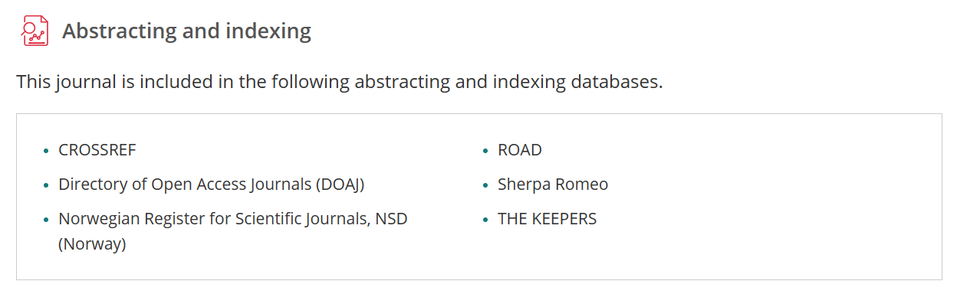Click the red Abstracting and indexing icon

(x=35, y=31)
